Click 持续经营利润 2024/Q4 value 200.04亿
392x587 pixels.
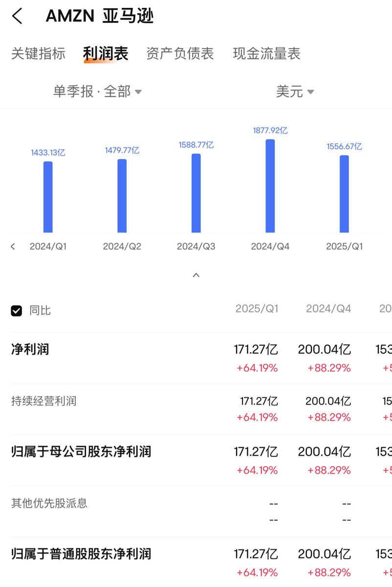coord(328,401)
